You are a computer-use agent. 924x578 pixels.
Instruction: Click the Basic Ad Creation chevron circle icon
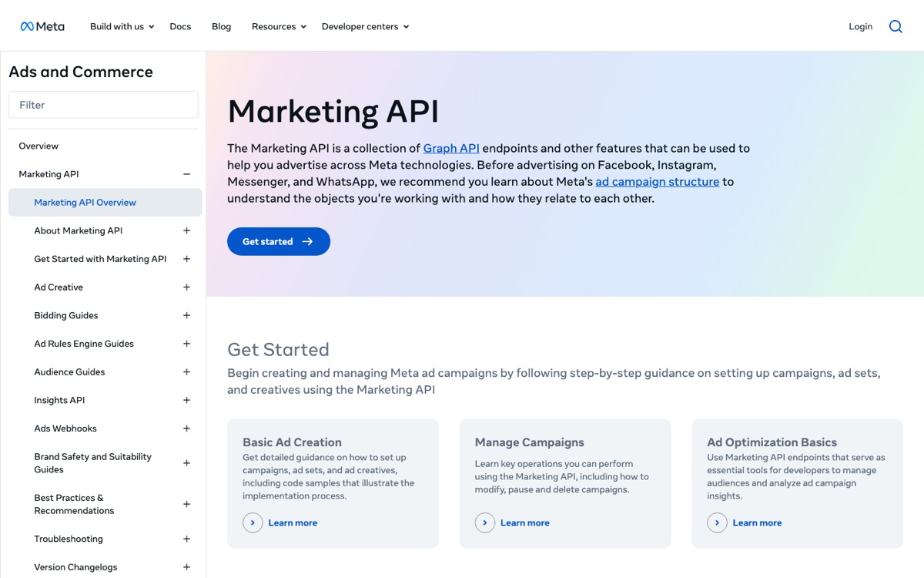pyautogui.click(x=253, y=523)
